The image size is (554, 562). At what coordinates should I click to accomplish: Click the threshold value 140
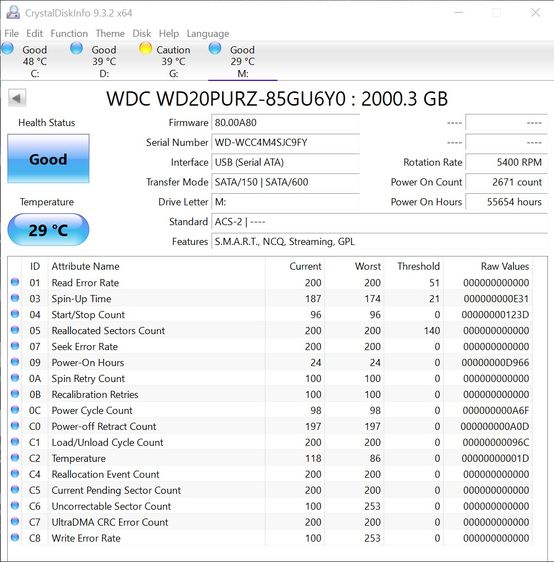click(432, 330)
